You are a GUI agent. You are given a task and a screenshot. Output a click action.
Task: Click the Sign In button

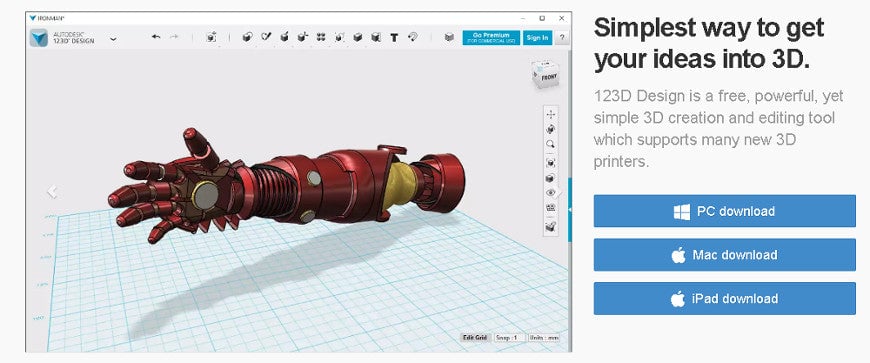[x=537, y=38]
